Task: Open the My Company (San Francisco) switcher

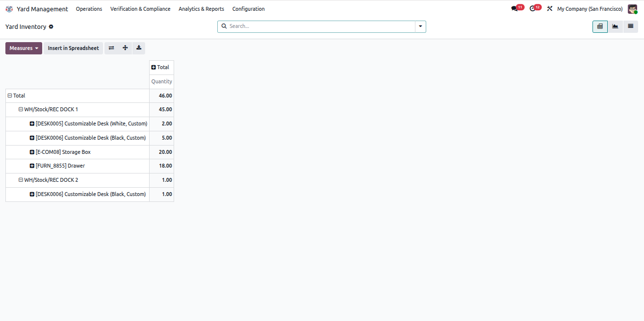Action: pos(590,9)
